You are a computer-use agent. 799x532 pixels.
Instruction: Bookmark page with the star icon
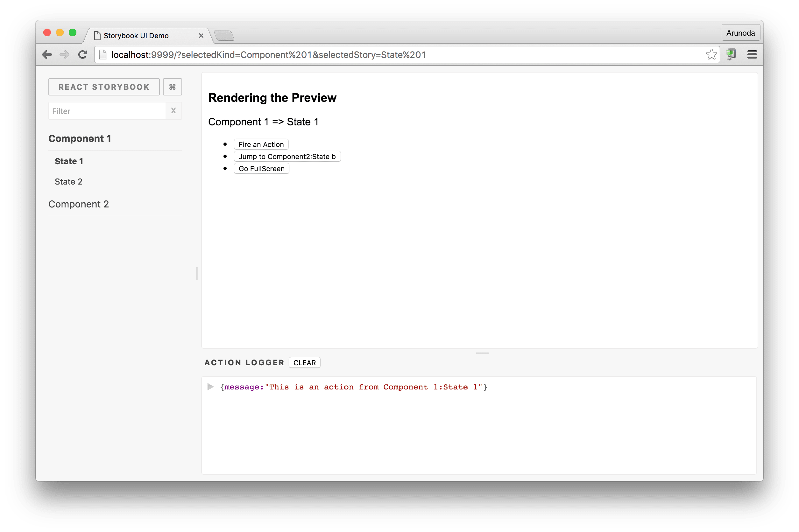[711, 55]
